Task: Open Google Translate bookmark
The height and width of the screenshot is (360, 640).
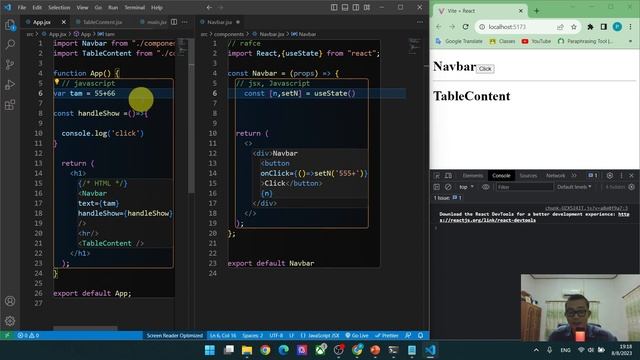Action: click(459, 41)
